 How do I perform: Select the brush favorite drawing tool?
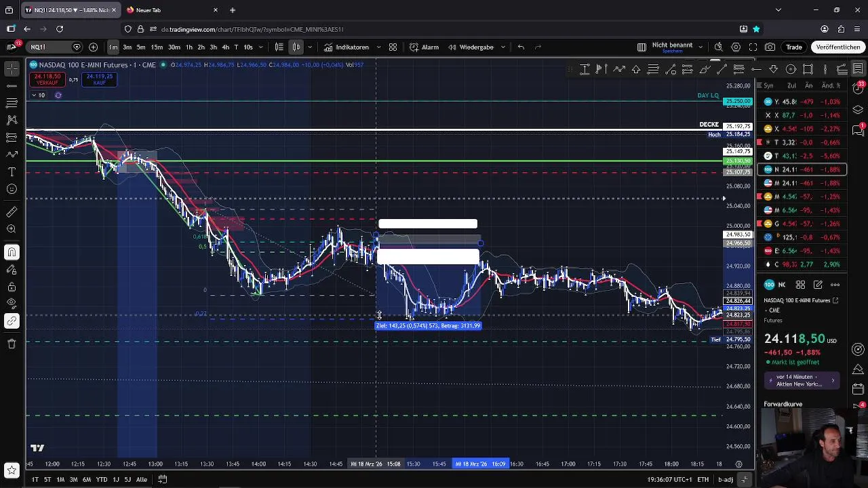point(705,69)
